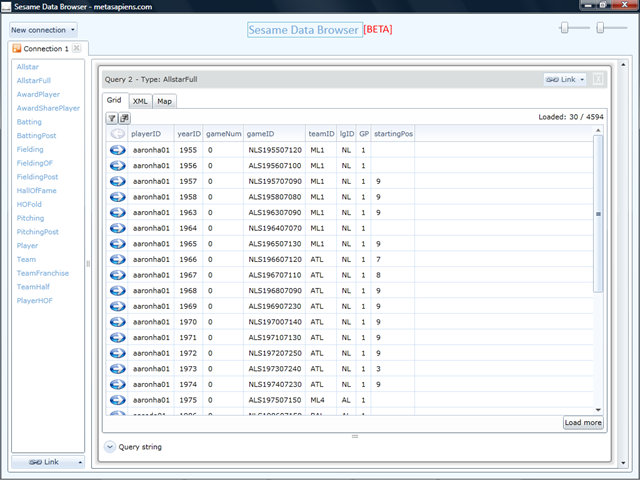Switch to the Map tab
Screen dimensions: 640x480
coord(164,101)
